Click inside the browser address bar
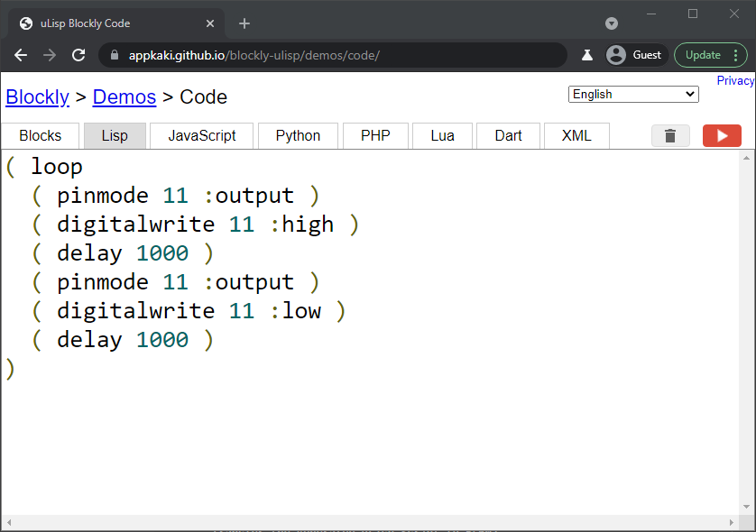Image resolution: width=756 pixels, height=532 pixels. pyautogui.click(x=316, y=54)
